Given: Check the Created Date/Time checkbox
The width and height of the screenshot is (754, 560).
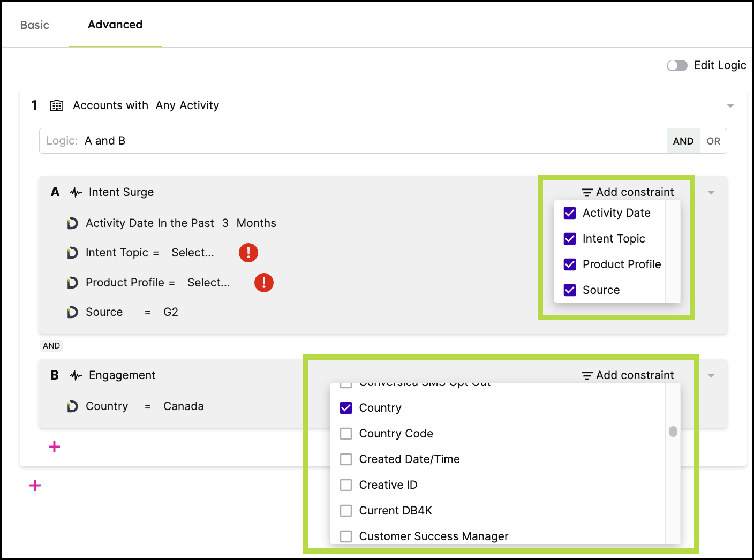Looking at the screenshot, I should [346, 459].
